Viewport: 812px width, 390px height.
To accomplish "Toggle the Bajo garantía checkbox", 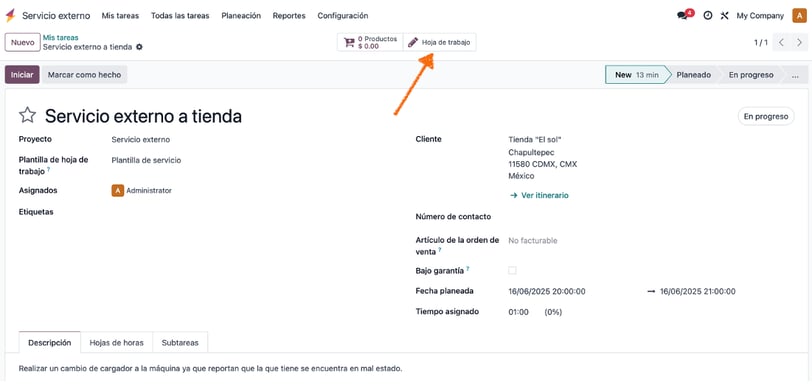I will tap(512, 270).
